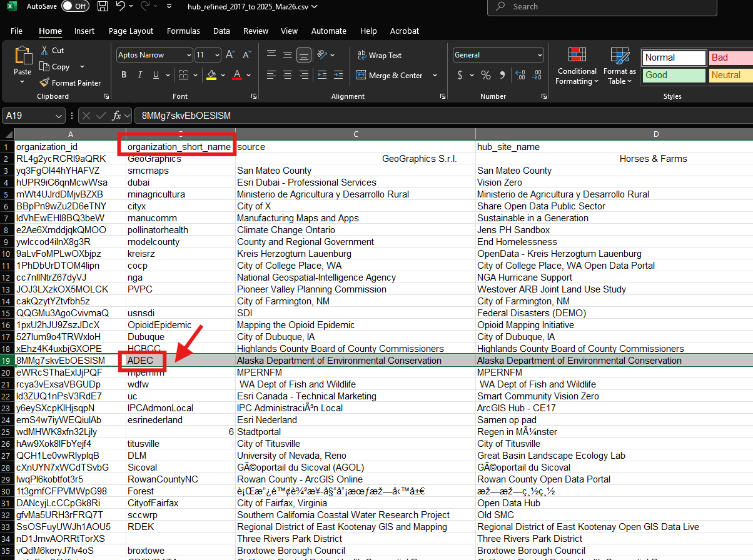This screenshot has width=753, height=560.
Task: Open the Font name dropdown
Action: pos(189,55)
